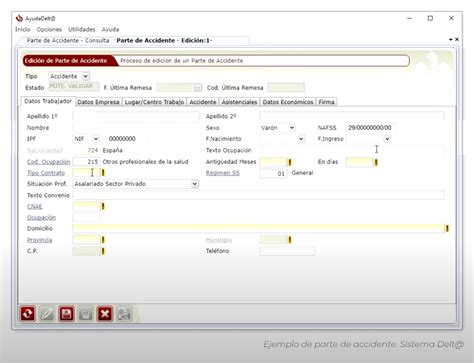The width and height of the screenshot is (474, 363).
Task: Open the Provincia lookup link
Action: [x=39, y=240]
